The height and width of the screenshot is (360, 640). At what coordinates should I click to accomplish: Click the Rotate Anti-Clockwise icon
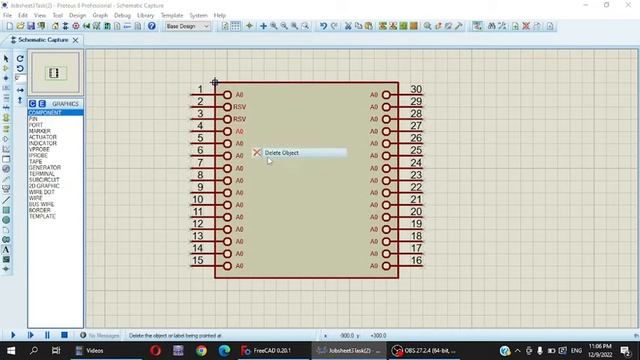click(20, 68)
